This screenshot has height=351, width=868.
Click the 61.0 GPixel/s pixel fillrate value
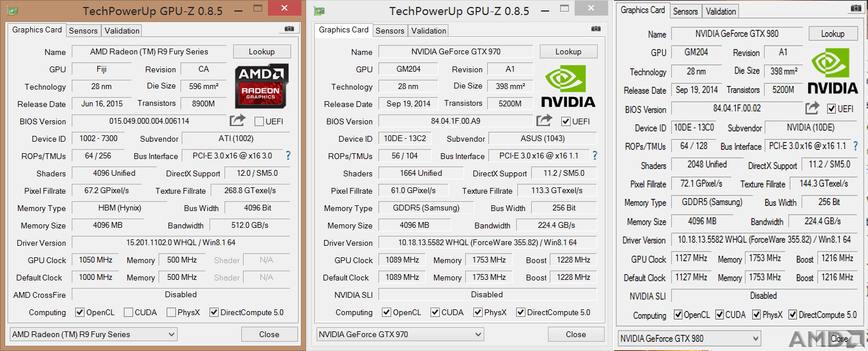coord(414,190)
